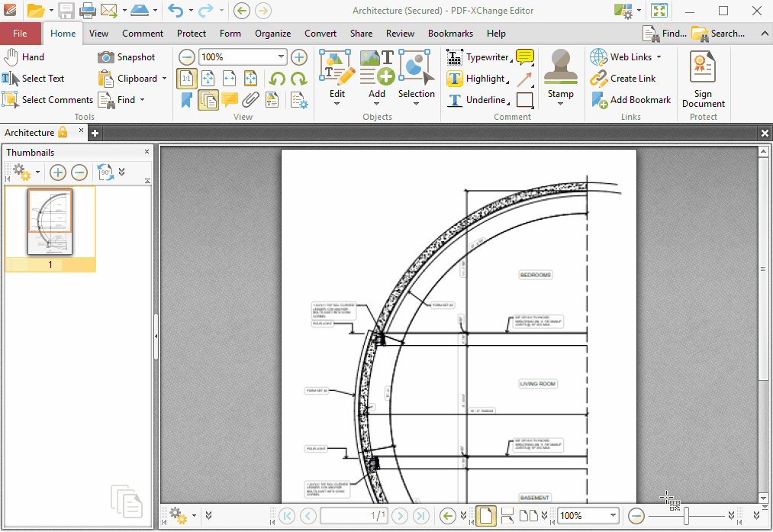Open the zoom level dropdown in ribbon
This screenshot has width=773, height=532.
(x=281, y=57)
